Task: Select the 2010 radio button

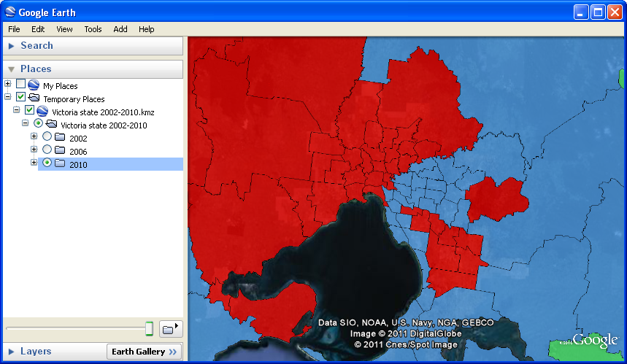Action: point(47,163)
